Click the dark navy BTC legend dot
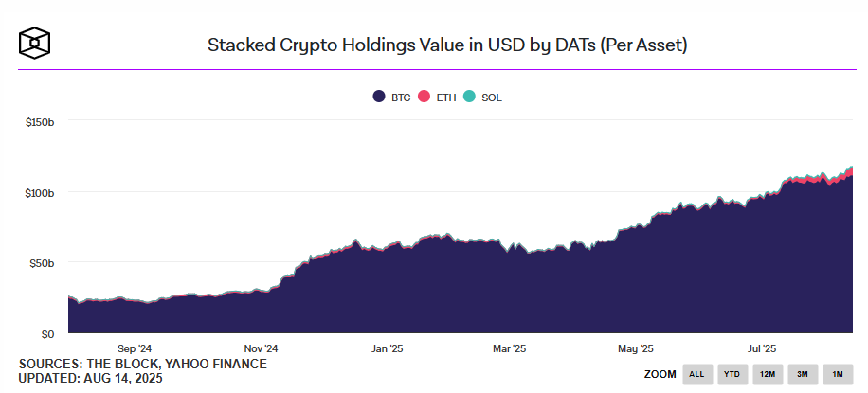This screenshot has width=868, height=393. tap(379, 97)
